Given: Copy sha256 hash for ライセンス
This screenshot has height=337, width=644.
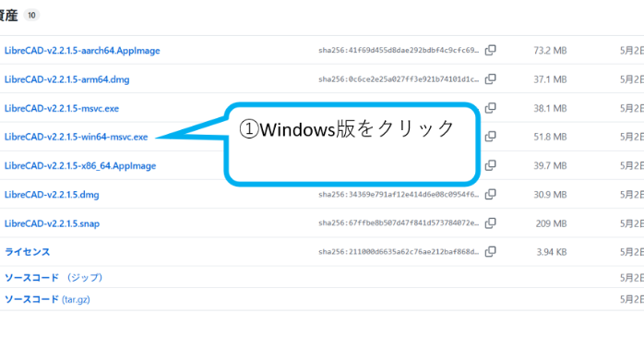Looking at the screenshot, I should pyautogui.click(x=491, y=251).
